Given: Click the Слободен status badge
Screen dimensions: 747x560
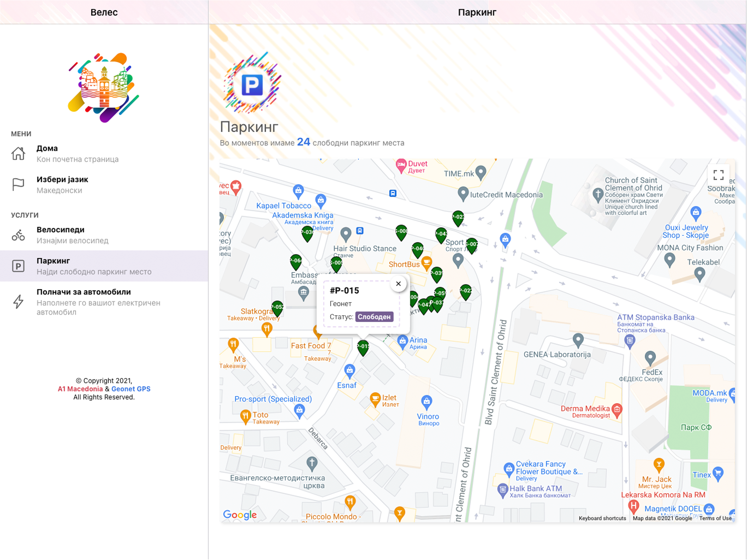Looking at the screenshot, I should pos(374,317).
